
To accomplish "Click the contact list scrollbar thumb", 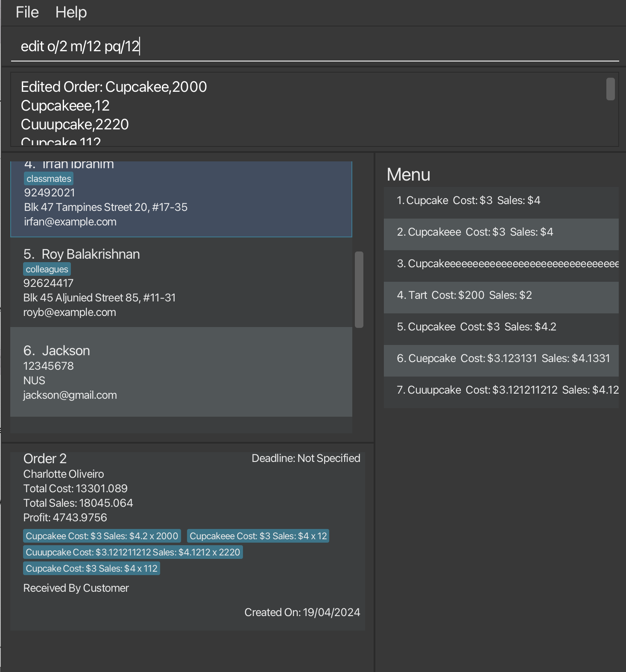I will click(x=359, y=289).
